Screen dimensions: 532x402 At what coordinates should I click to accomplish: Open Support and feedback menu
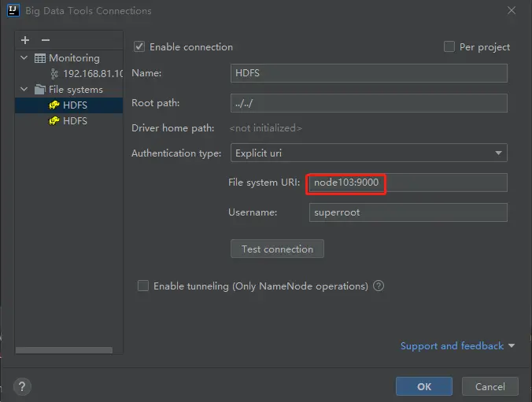[x=457, y=346]
